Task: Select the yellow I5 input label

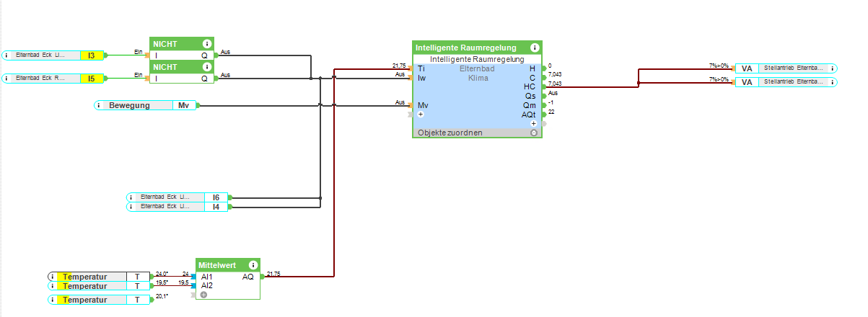Action: pos(92,78)
